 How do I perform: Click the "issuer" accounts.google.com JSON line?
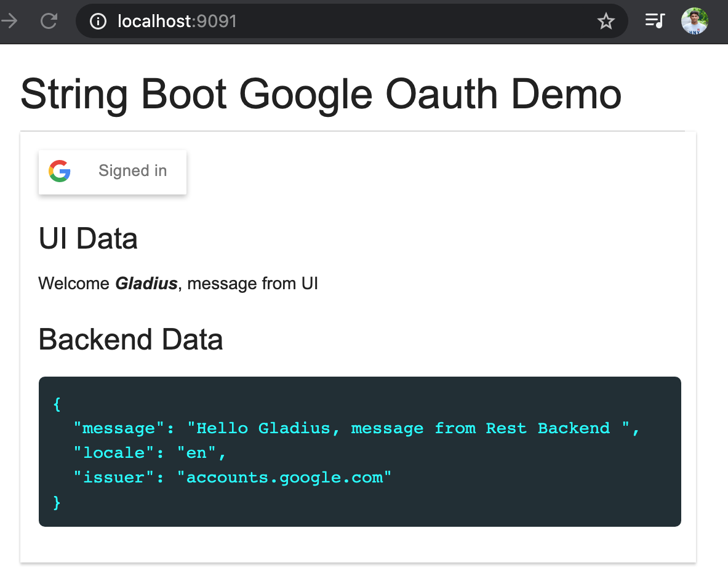[x=232, y=477]
